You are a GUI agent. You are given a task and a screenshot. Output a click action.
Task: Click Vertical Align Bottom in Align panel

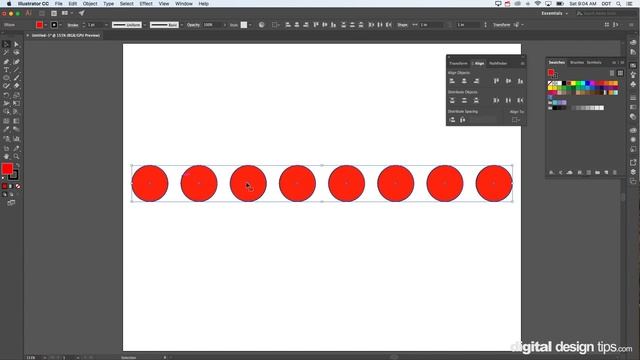point(520,81)
